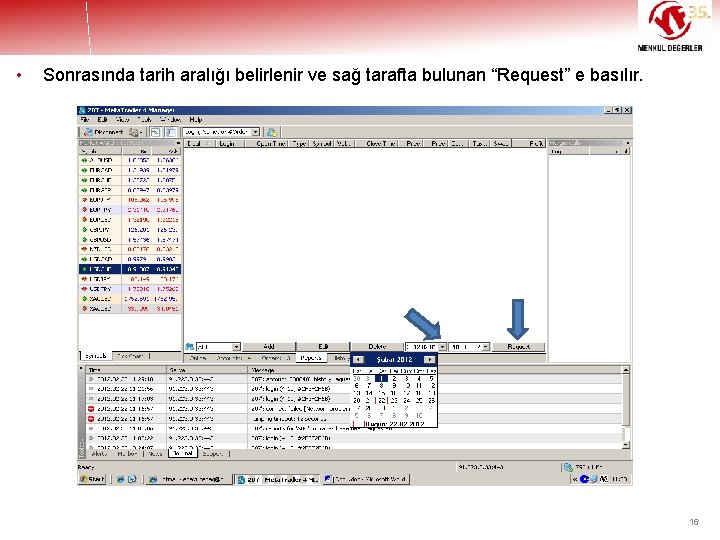Click the 'Bugün: 22.02.2012' today link
720x540 pixels.
click(x=394, y=424)
